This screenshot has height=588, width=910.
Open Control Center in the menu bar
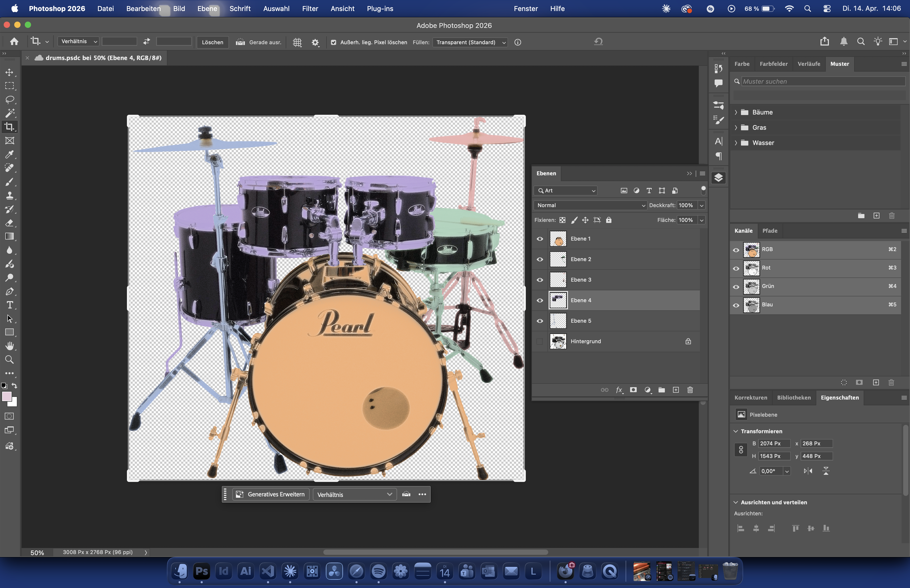pos(827,8)
